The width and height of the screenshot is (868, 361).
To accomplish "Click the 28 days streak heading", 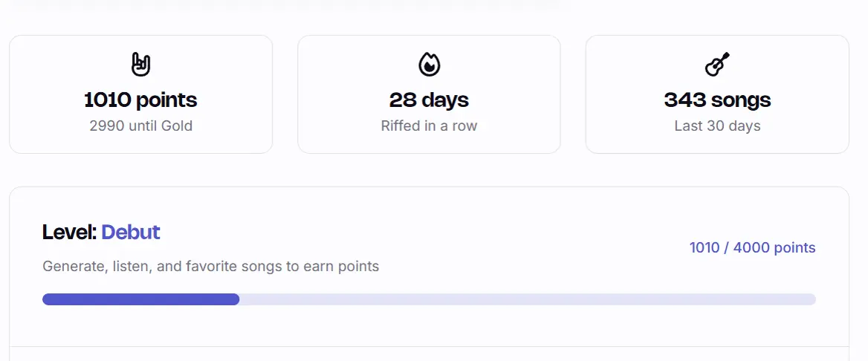I will tap(429, 100).
